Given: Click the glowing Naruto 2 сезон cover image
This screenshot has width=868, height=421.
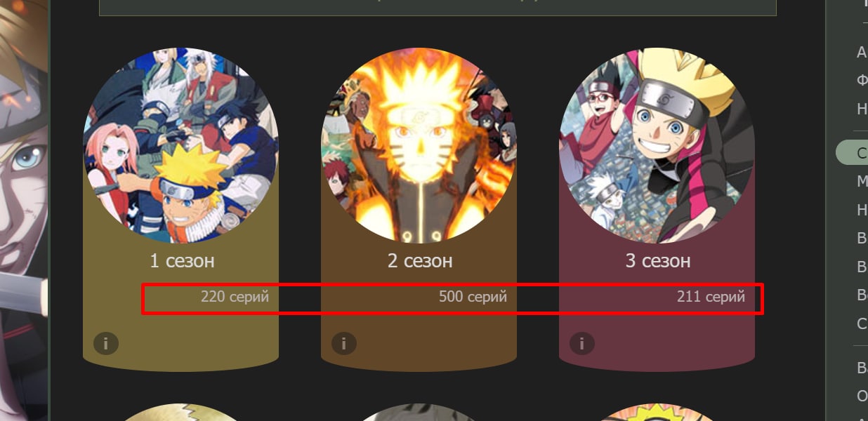Looking at the screenshot, I should [x=419, y=145].
